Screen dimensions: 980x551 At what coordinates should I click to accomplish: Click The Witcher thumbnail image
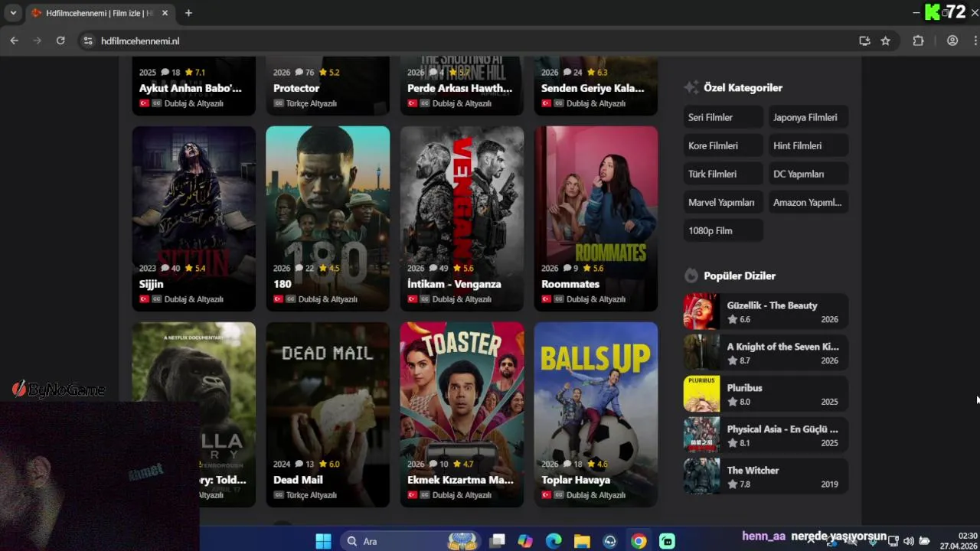pyautogui.click(x=701, y=477)
